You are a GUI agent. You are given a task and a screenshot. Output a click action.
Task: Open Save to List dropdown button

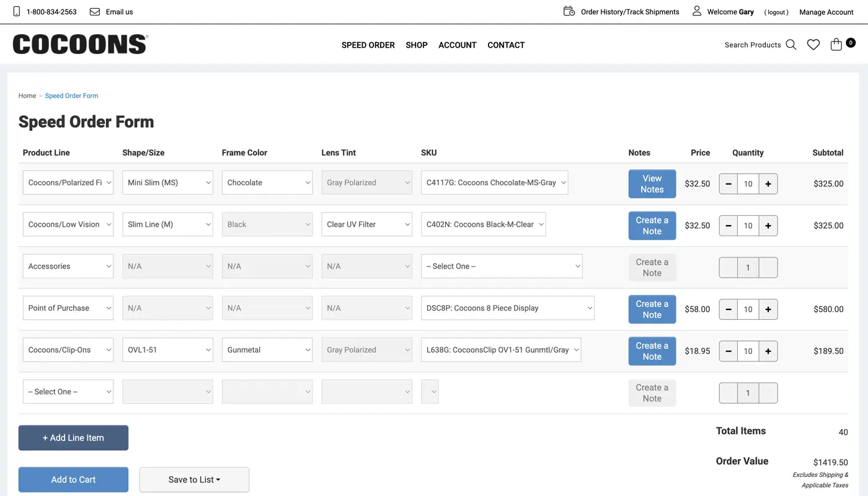coord(194,479)
